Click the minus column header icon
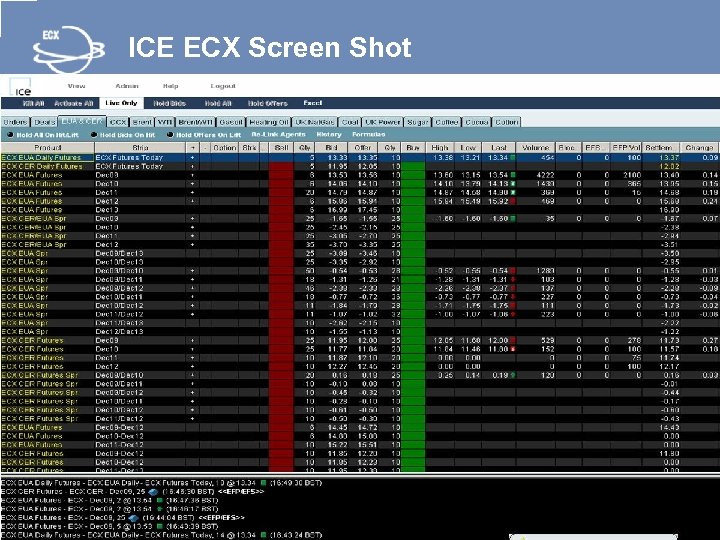Viewport: 720px width, 540px height. [x=205, y=148]
